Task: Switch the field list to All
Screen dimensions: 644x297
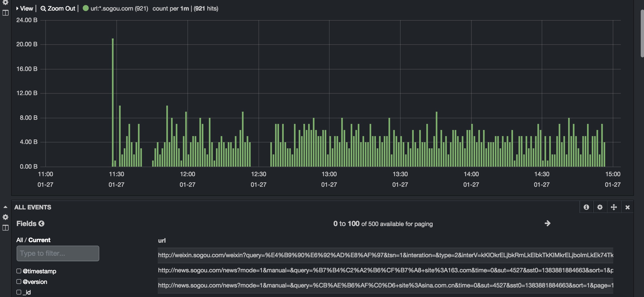Action: point(19,240)
